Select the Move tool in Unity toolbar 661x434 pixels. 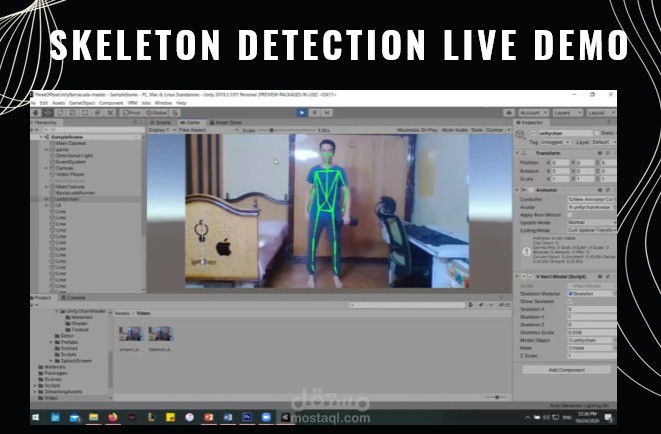pyautogui.click(x=48, y=113)
